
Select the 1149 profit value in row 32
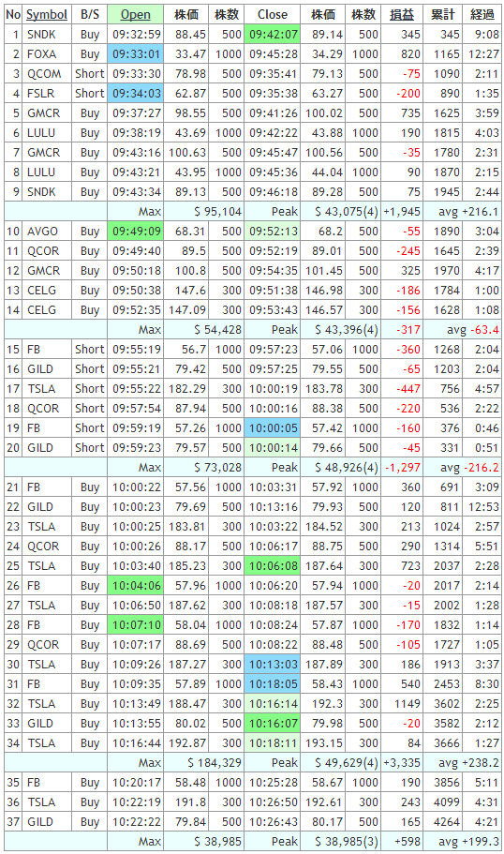tap(408, 703)
